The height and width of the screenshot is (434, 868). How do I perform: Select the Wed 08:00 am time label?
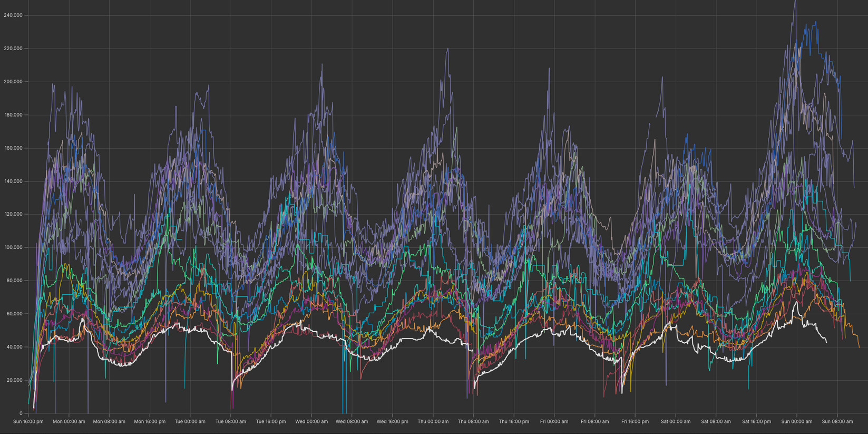(352, 421)
